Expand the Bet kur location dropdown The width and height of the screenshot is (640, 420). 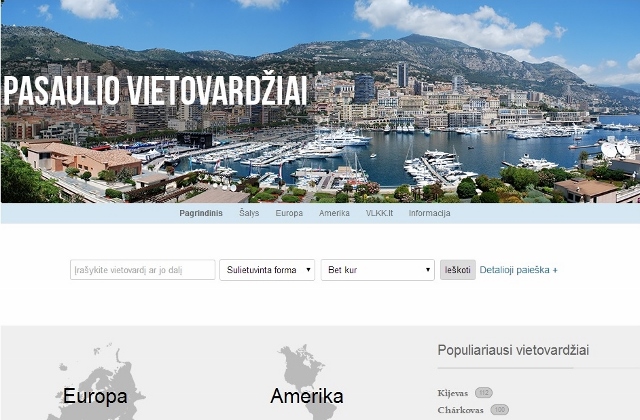pyautogui.click(x=378, y=270)
